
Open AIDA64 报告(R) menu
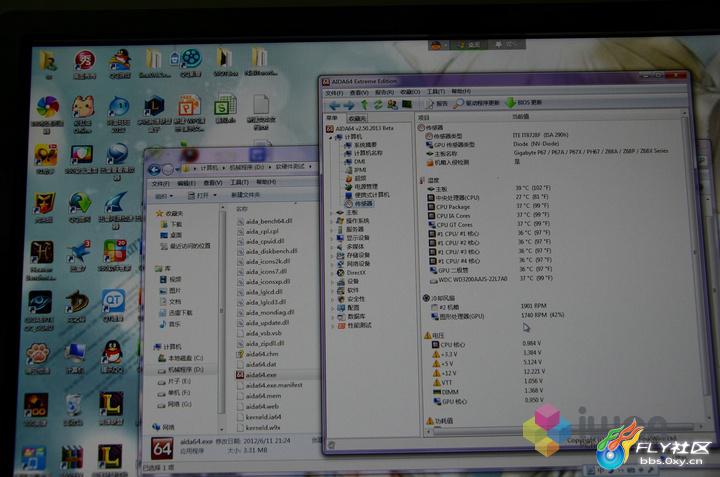pos(384,92)
